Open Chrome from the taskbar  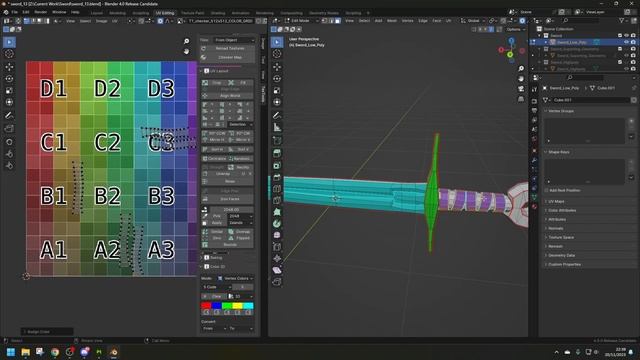coord(55,352)
